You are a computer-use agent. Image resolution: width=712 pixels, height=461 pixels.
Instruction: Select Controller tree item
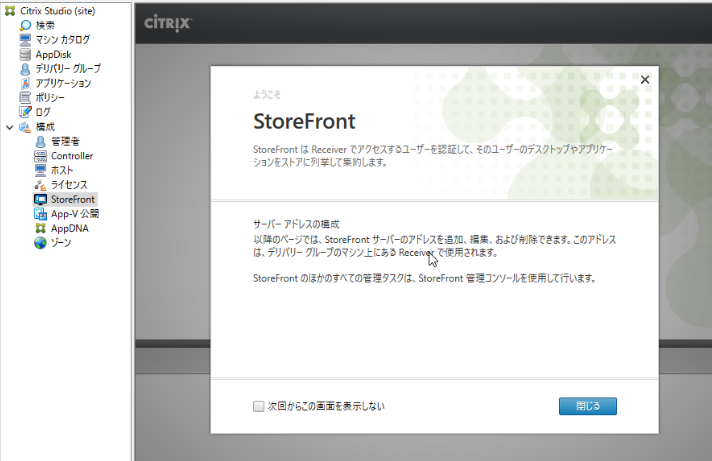(72, 156)
